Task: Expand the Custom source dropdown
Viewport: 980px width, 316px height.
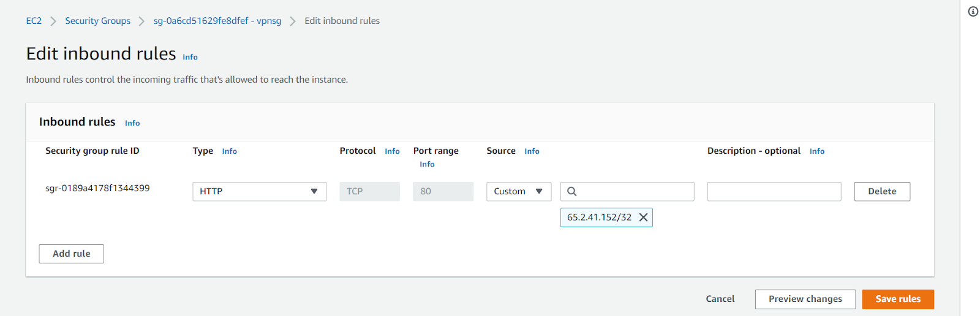Action: (x=519, y=192)
